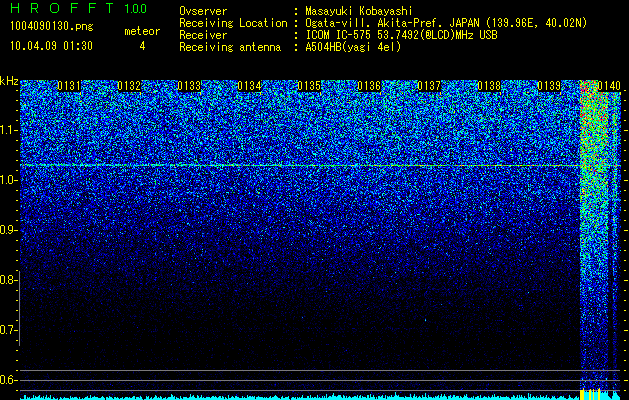The image size is (629, 400).
Task: Click the 0.8 kHz axis label
Action: 8,280
